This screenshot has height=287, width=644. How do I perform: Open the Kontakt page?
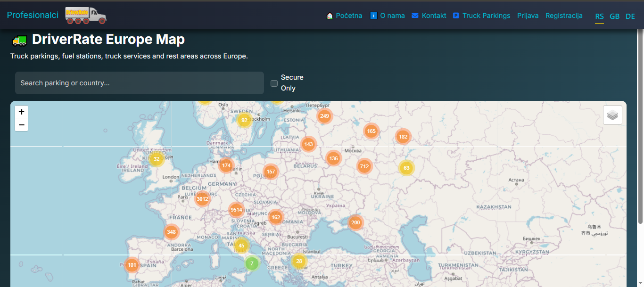pos(429,16)
